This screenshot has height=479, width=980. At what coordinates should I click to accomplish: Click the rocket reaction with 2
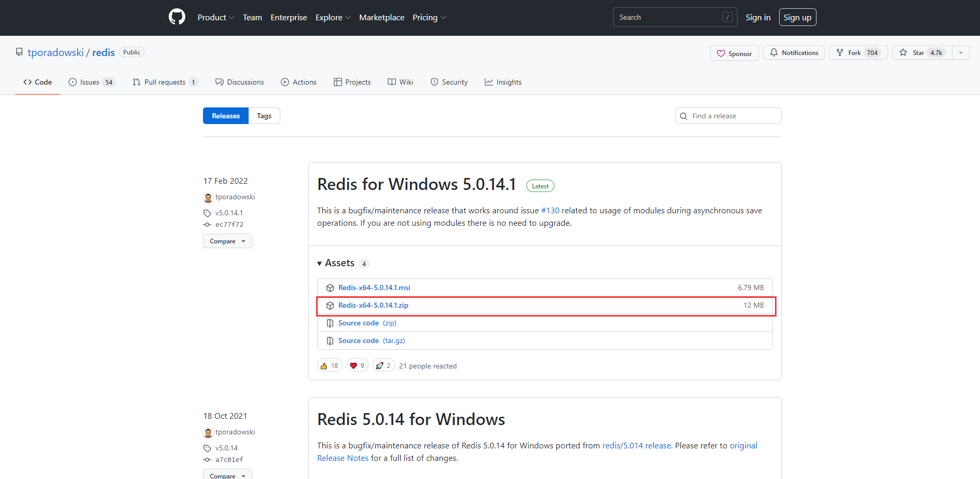click(x=384, y=365)
